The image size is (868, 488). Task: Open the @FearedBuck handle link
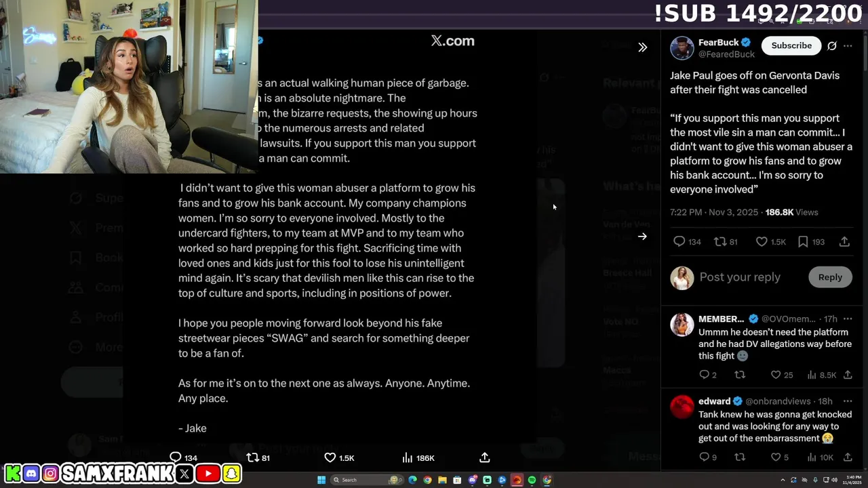click(726, 54)
